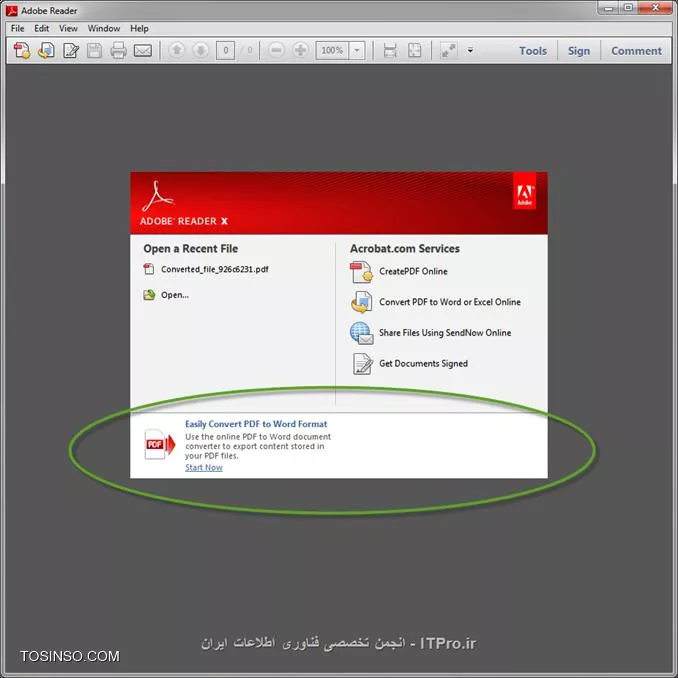Zoom out with the minus button
Image resolution: width=678 pixels, height=678 pixels.
(x=276, y=51)
